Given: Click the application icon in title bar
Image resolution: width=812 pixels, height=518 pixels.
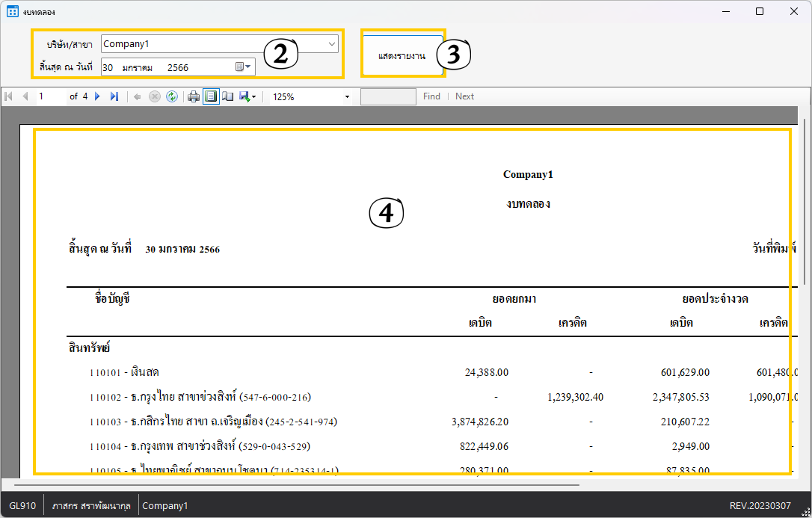Looking at the screenshot, I should [13, 12].
